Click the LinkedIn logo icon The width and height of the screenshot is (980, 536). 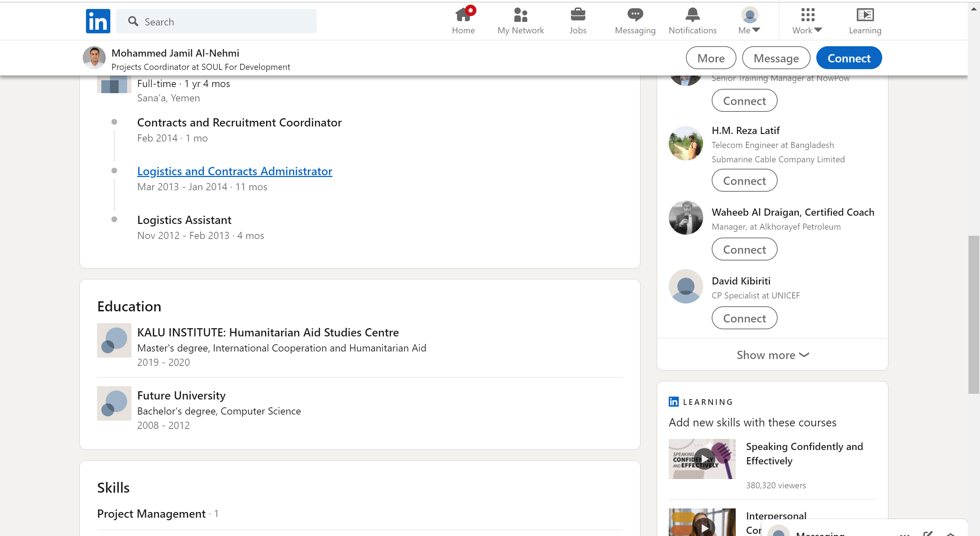point(98,21)
